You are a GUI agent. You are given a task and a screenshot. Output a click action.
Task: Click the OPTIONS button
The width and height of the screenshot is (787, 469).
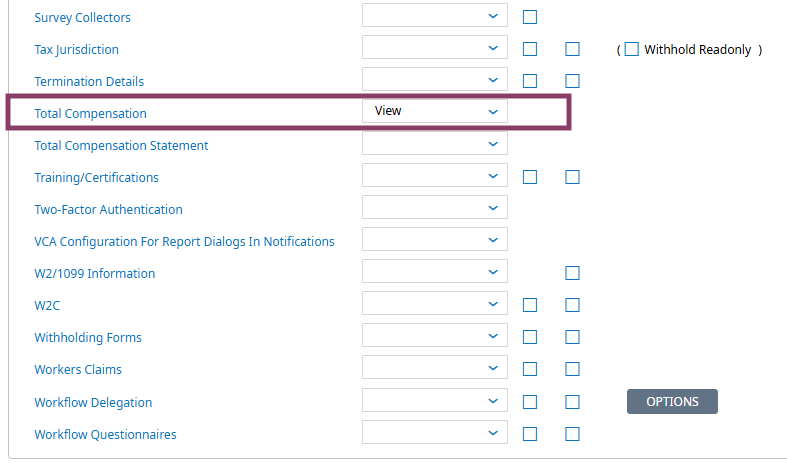point(672,402)
